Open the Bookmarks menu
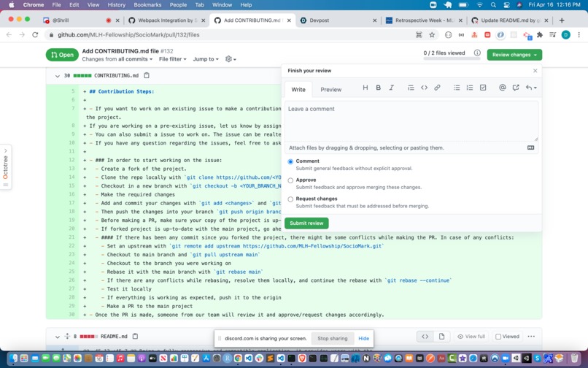Image resolution: width=588 pixels, height=368 pixels. click(147, 5)
